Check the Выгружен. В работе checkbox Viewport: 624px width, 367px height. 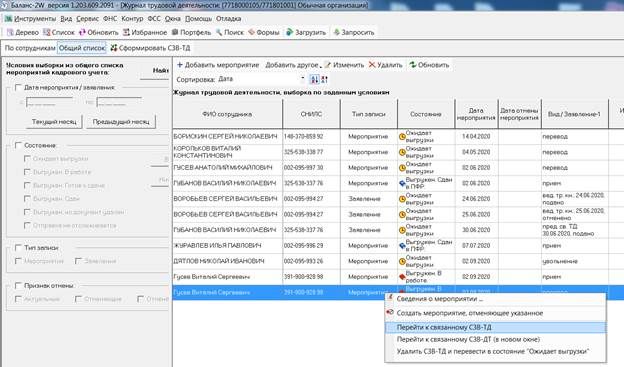(27, 172)
